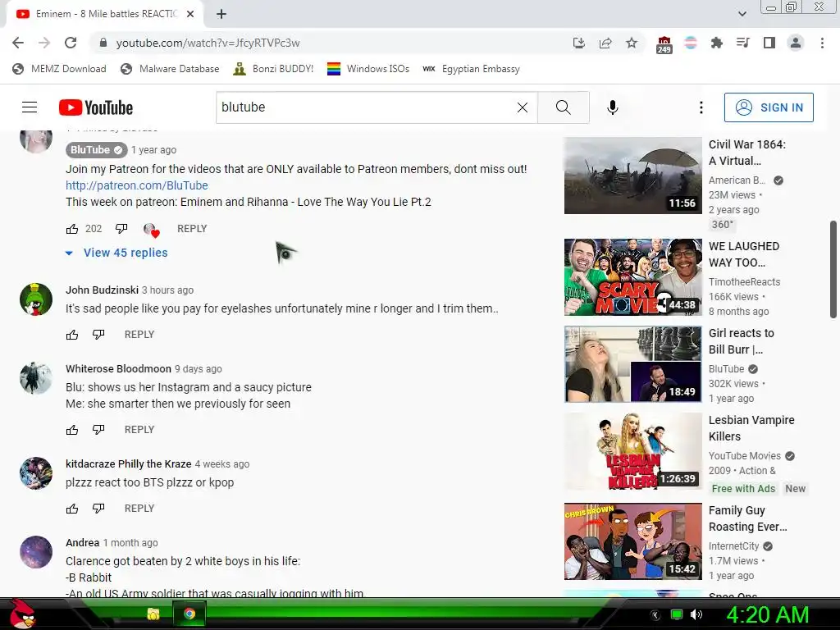
Task: Click the SIGN IN button
Action: coord(769,107)
